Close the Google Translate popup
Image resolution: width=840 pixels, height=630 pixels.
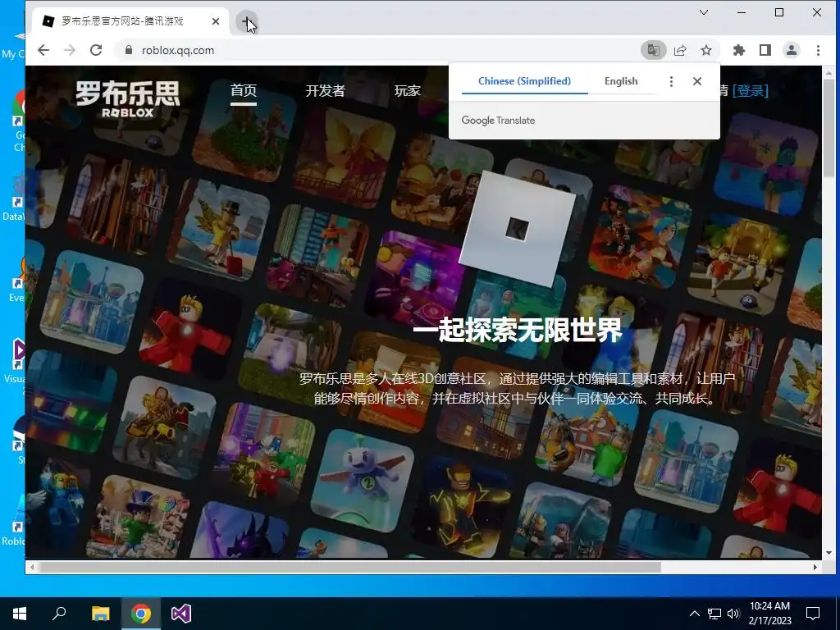[697, 81]
